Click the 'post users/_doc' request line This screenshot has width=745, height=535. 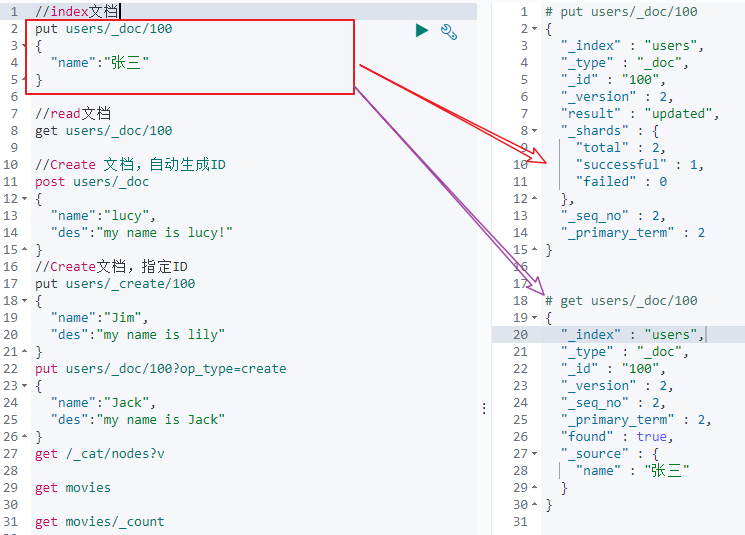point(92,182)
